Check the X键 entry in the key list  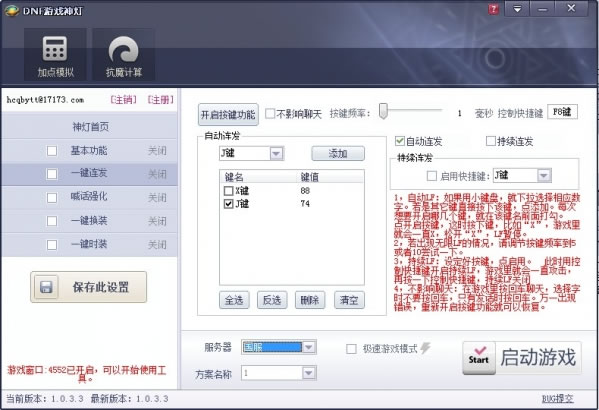coord(228,191)
